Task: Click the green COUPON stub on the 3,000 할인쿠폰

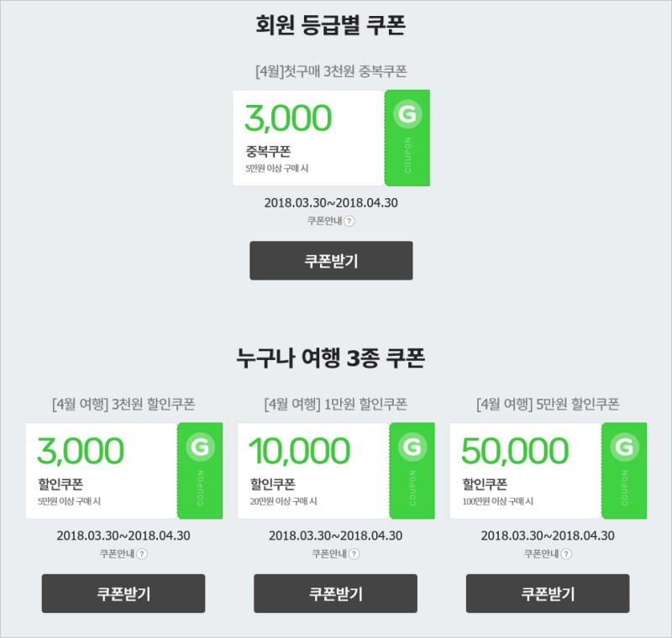Action: coord(200,471)
